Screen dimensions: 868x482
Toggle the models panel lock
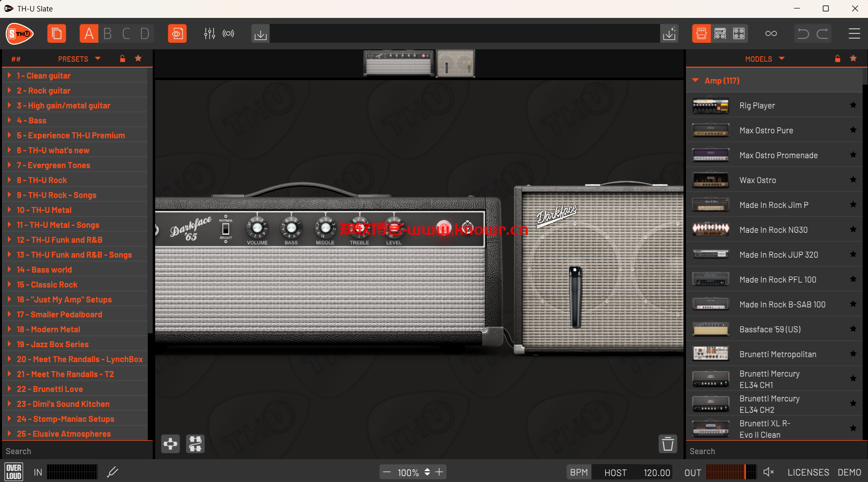[838, 59]
